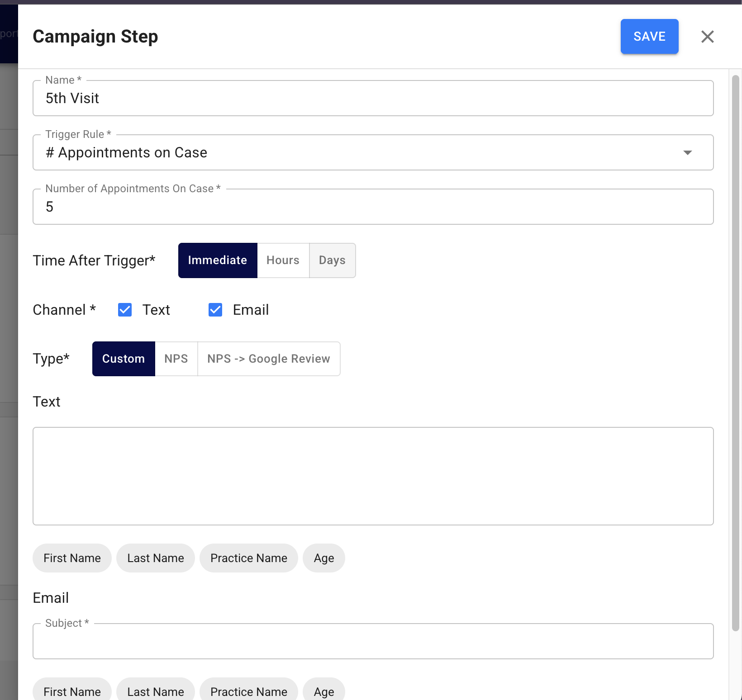Image resolution: width=742 pixels, height=700 pixels.
Task: Insert First Name chip under Text box
Action: click(x=72, y=558)
